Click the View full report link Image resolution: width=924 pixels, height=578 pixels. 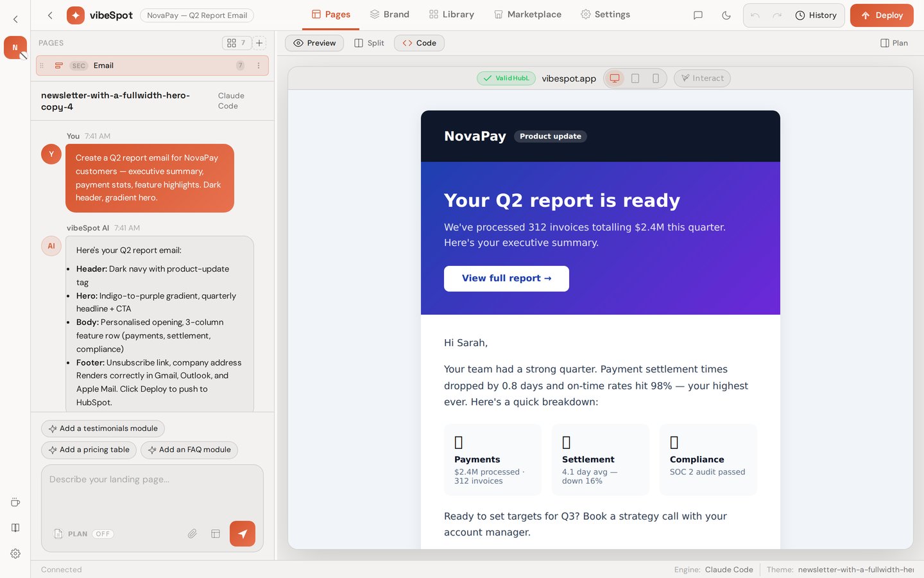tap(506, 278)
